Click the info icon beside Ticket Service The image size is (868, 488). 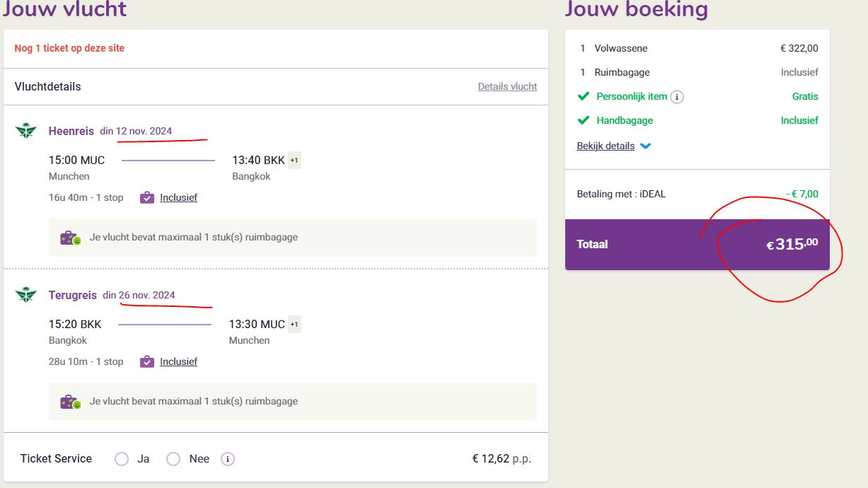click(228, 459)
